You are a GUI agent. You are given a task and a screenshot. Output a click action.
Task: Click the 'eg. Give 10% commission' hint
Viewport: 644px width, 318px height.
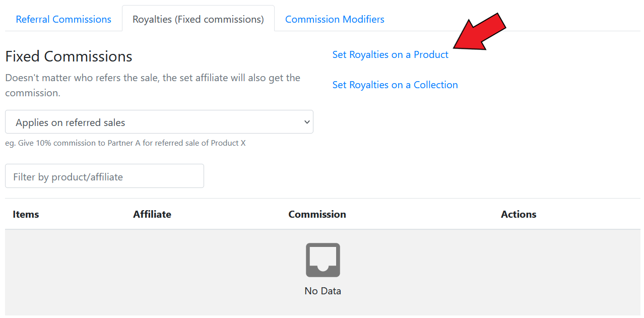125,143
